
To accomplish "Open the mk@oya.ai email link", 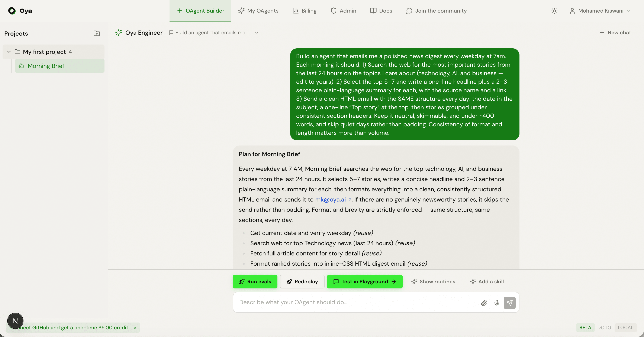I will point(333,199).
